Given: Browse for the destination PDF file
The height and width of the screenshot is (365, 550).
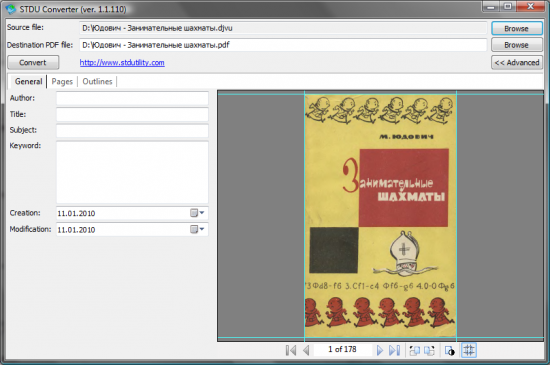Looking at the screenshot, I should [517, 45].
